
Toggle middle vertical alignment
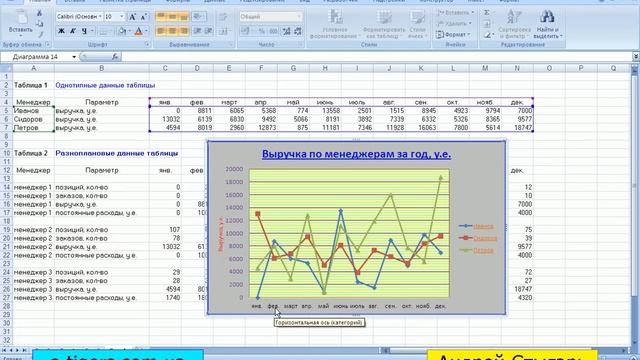[x=172, y=17]
